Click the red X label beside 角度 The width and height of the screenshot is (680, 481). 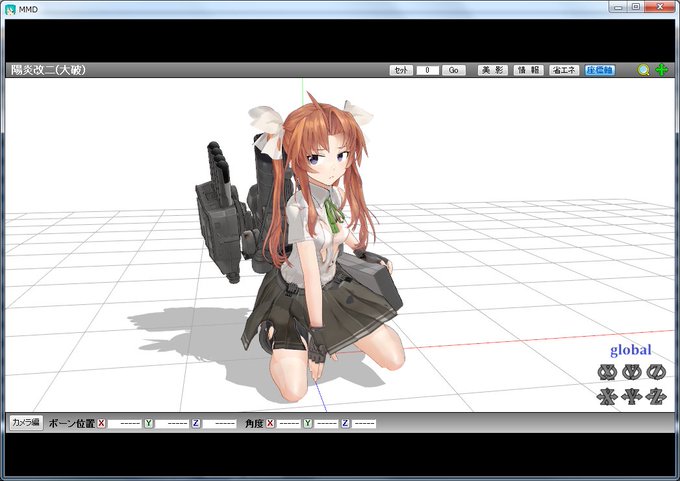tap(270, 423)
